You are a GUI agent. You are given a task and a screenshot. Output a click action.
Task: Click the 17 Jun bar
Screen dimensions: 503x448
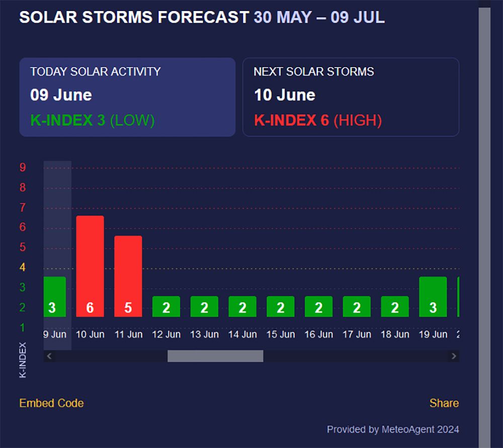357,307
